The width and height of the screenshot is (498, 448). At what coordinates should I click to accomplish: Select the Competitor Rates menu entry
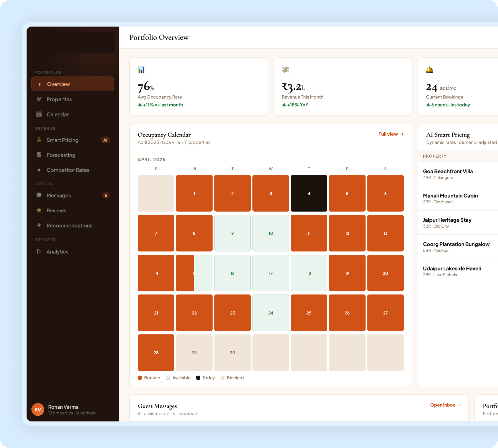click(68, 170)
